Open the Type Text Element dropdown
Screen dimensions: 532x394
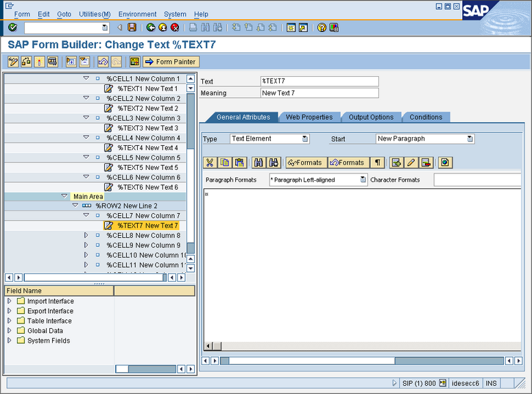(x=304, y=138)
